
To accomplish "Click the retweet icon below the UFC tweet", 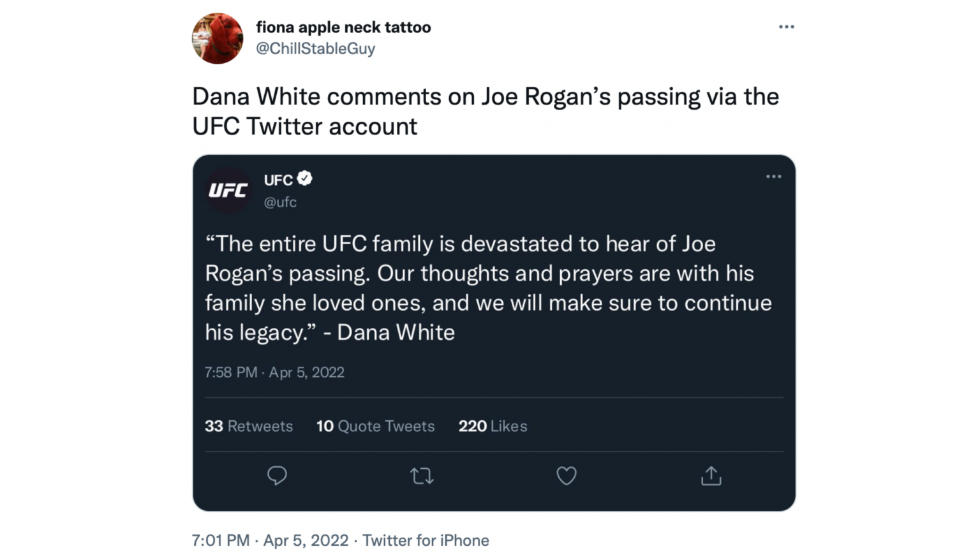I will pyautogui.click(x=421, y=475).
